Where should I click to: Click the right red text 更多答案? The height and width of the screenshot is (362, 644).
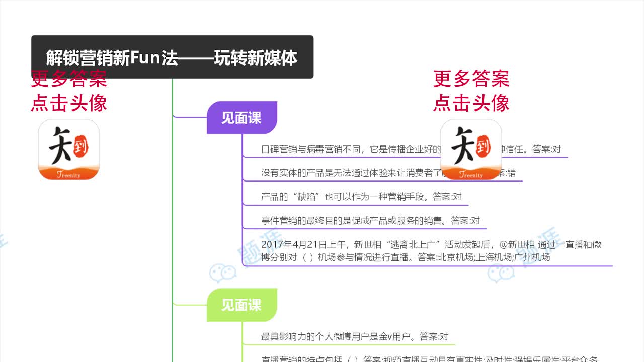[471, 79]
